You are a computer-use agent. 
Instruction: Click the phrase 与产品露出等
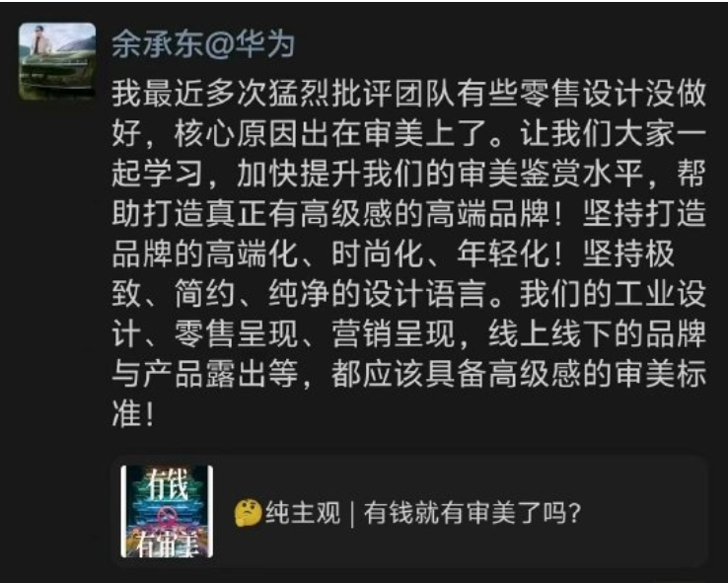[x=205, y=374]
